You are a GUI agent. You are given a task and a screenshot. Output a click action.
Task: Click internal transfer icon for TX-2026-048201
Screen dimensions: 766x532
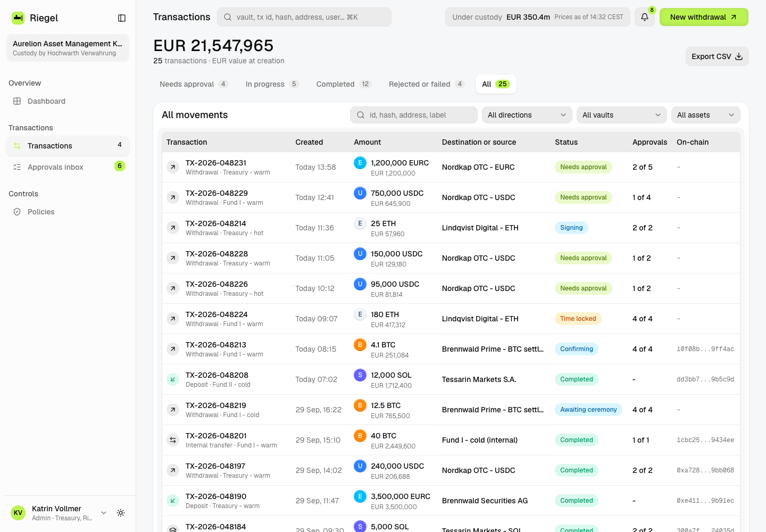[173, 440]
